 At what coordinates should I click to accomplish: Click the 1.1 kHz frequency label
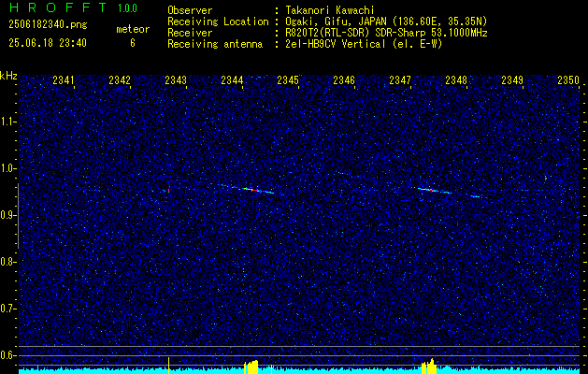pyautogui.click(x=7, y=122)
